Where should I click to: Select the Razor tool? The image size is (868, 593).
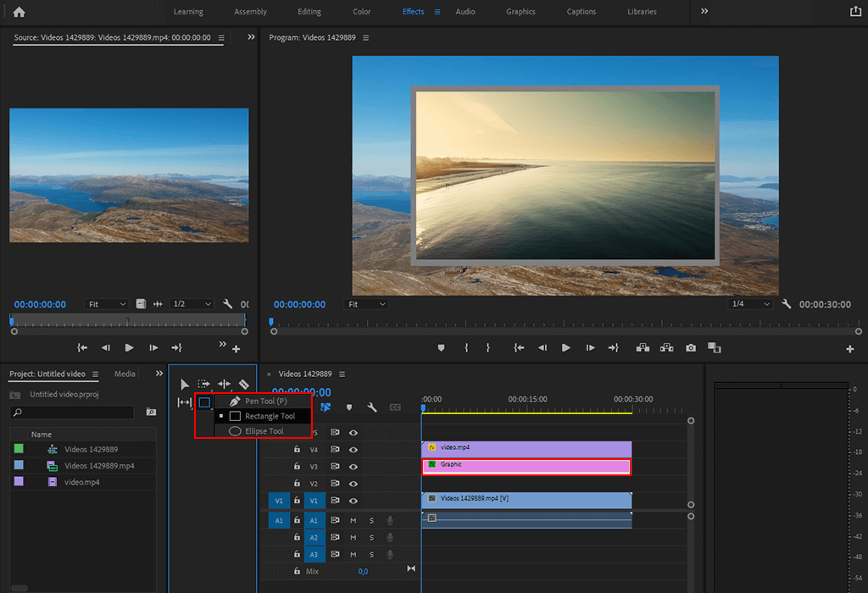coord(243,384)
